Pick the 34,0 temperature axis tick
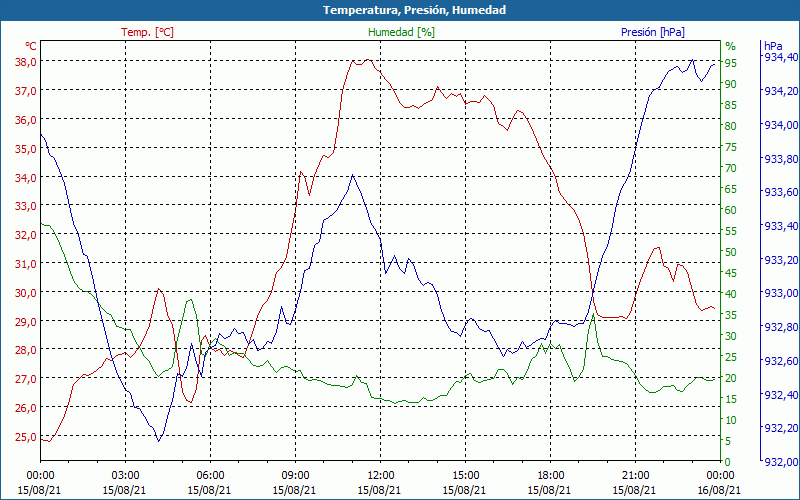The image size is (800, 500). click(26, 178)
